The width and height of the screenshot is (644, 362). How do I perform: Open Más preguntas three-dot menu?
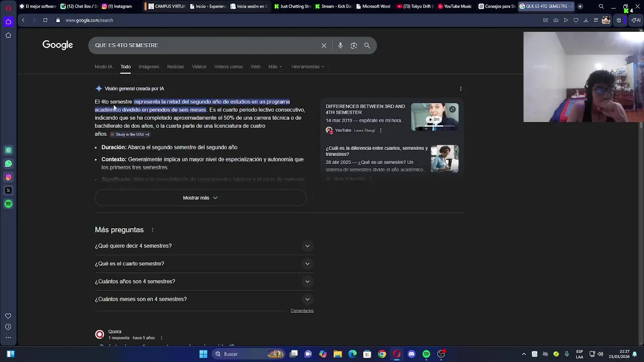click(x=152, y=230)
